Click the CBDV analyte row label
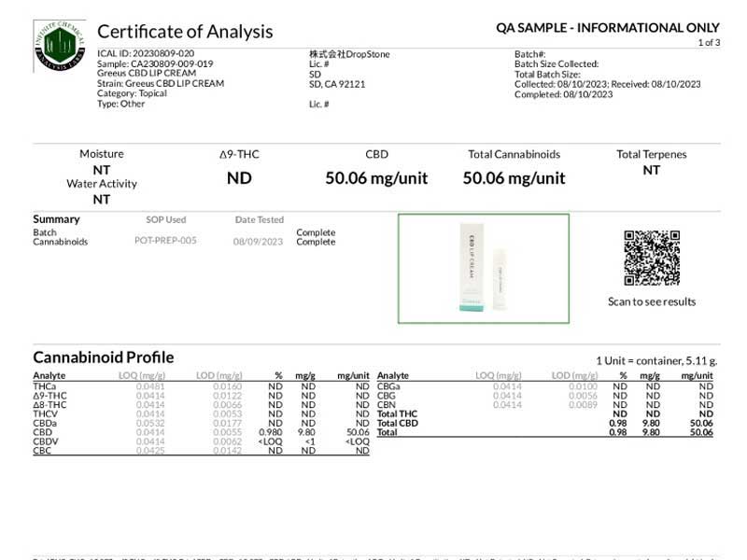The image size is (747, 560). click(x=46, y=441)
